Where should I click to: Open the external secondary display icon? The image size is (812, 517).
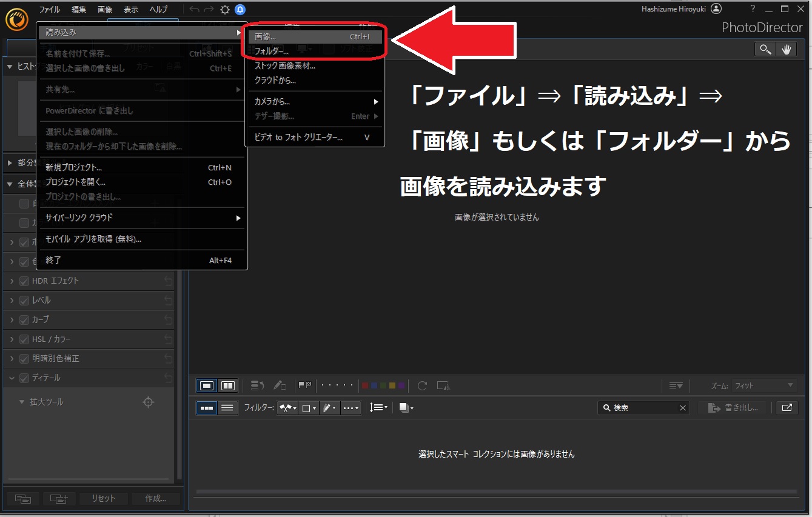787,408
